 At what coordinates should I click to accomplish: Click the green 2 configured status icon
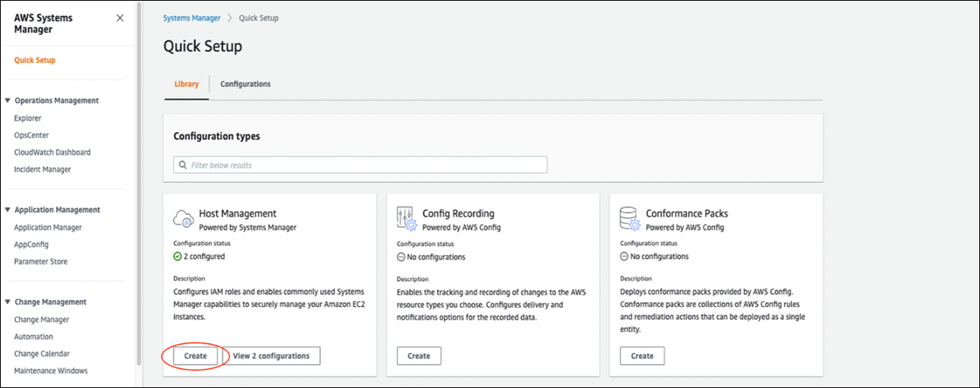[x=178, y=257]
